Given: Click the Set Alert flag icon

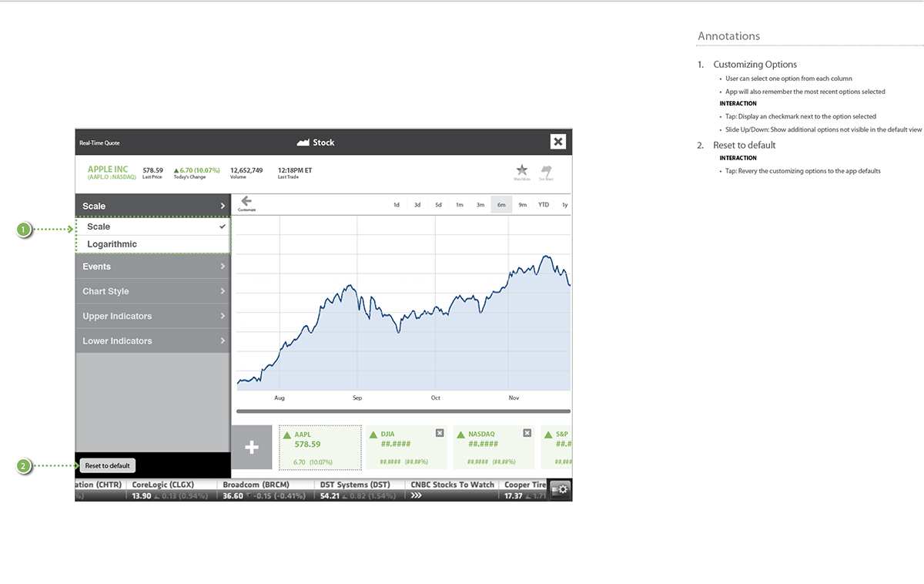Looking at the screenshot, I should [x=546, y=170].
